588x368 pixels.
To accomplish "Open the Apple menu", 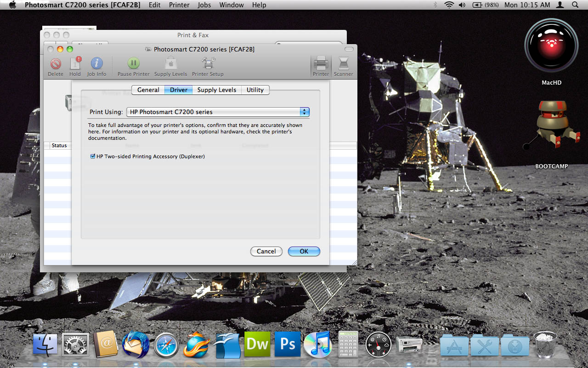I will point(12,5).
